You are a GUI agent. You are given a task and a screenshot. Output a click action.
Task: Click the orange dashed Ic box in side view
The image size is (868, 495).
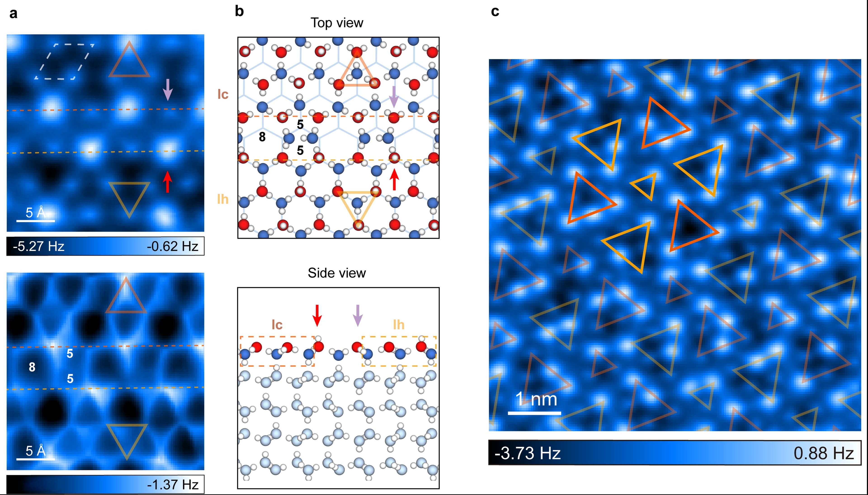point(277,351)
